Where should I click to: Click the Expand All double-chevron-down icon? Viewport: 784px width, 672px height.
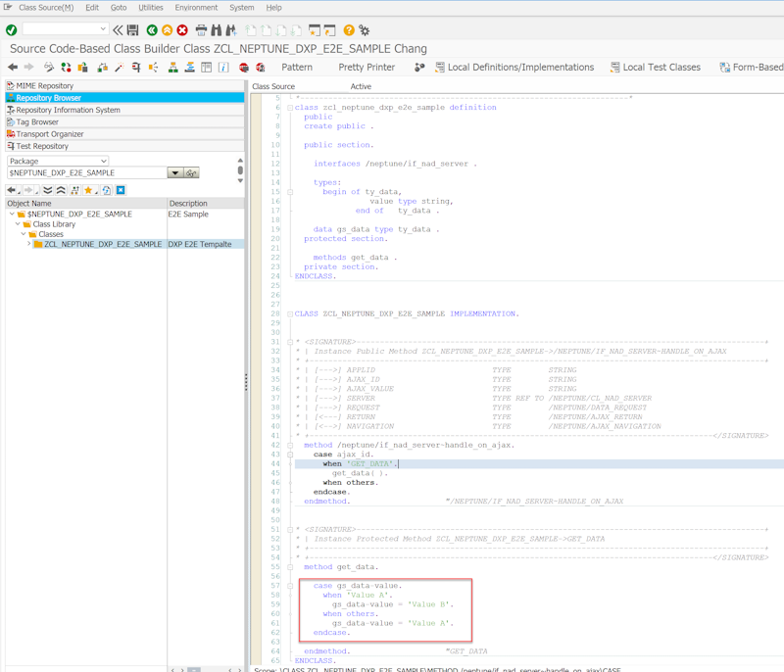[47, 190]
